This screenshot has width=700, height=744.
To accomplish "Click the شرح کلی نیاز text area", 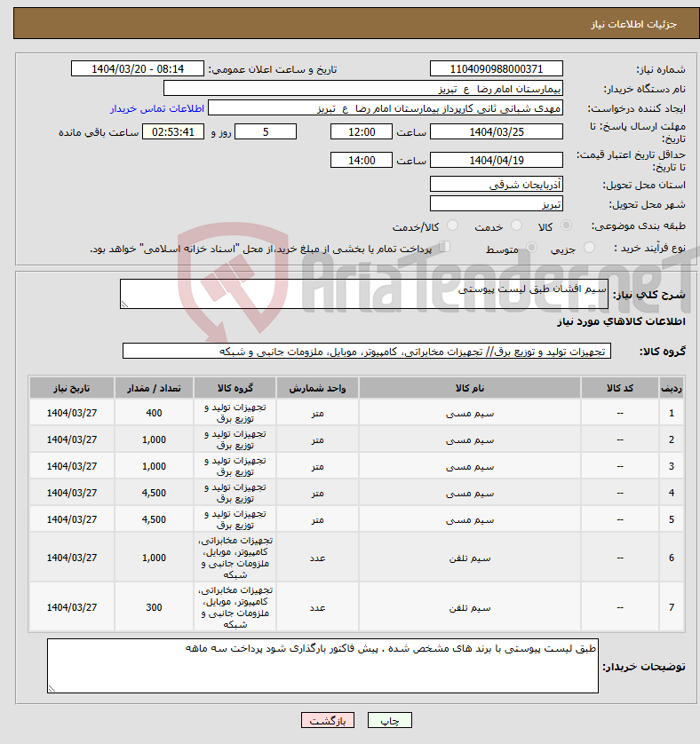I will pyautogui.click(x=364, y=294).
